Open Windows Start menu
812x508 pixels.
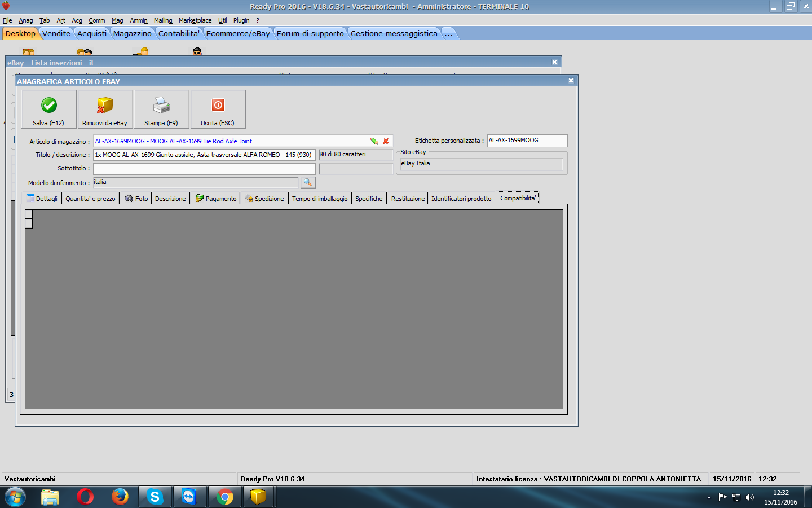pyautogui.click(x=15, y=497)
